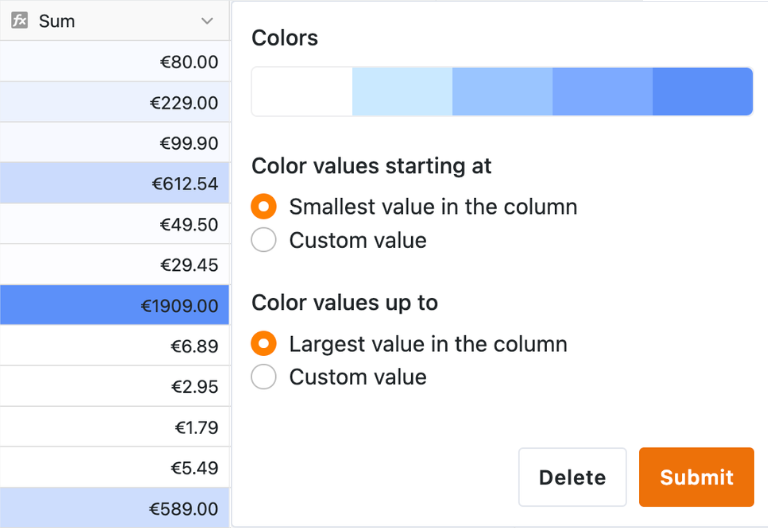Select the €49.50 cell
Viewport: 768px width, 528px height.
coord(115,225)
